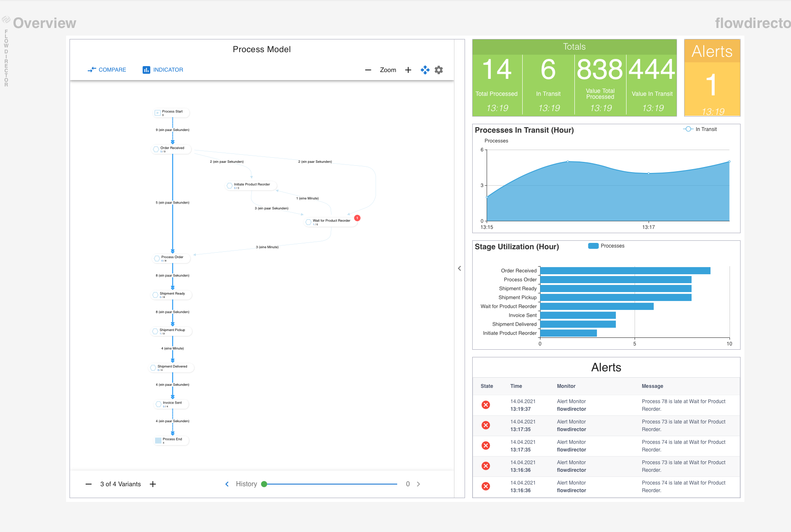791x532 pixels.
Task: Step history backward with left chevron
Action: point(227,484)
